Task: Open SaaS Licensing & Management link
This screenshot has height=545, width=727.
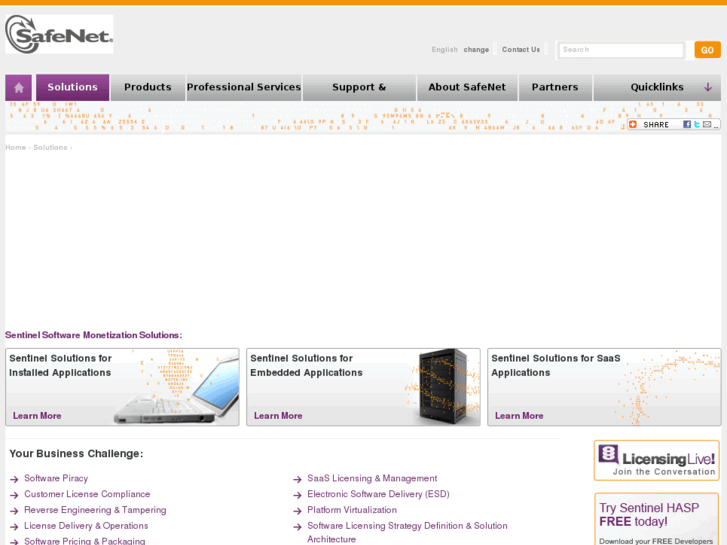Action: pyautogui.click(x=372, y=478)
